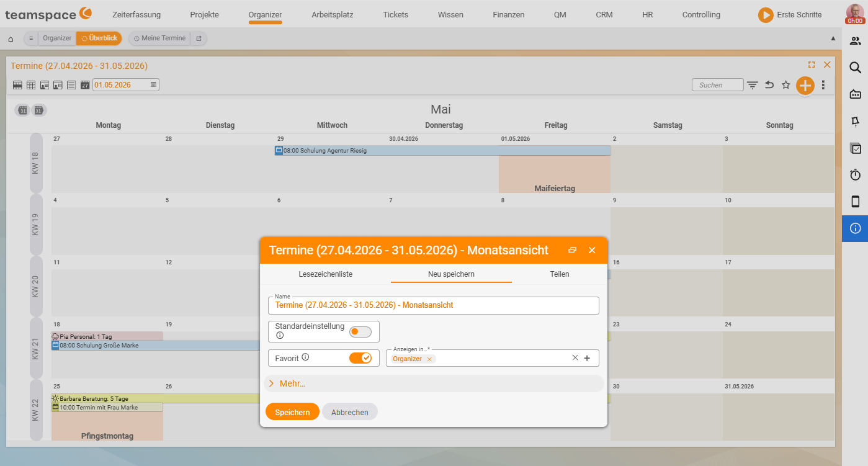Select the Neu speichern tab
The height and width of the screenshot is (466, 868).
(451, 274)
